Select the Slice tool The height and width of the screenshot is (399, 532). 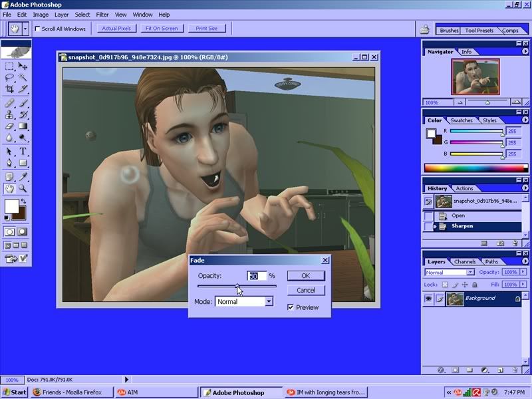click(x=23, y=89)
